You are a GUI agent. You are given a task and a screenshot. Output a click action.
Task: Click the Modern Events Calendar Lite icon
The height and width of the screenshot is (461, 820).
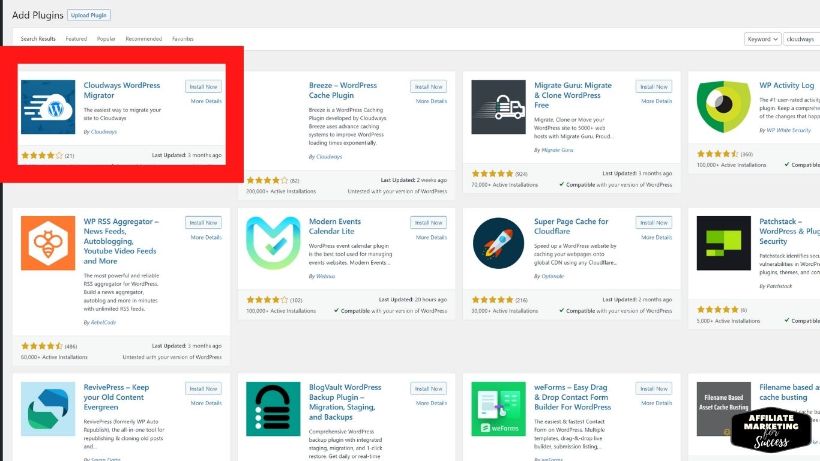pos(273,243)
